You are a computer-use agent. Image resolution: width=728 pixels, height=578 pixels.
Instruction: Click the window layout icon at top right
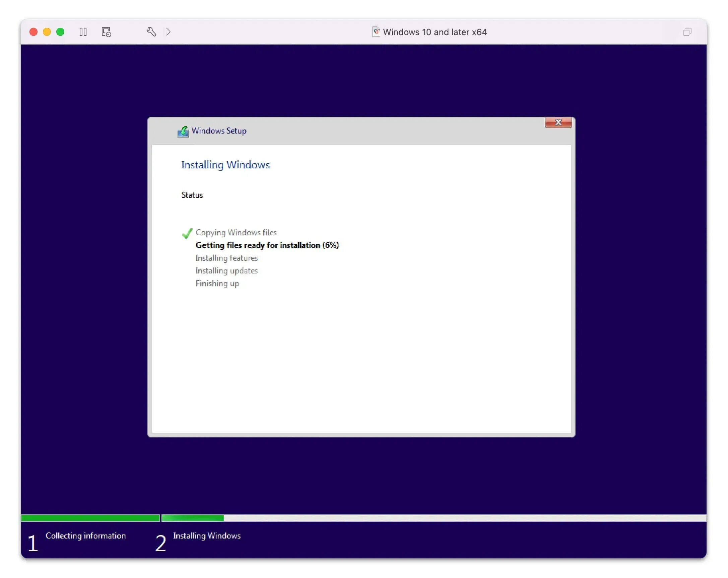(687, 32)
